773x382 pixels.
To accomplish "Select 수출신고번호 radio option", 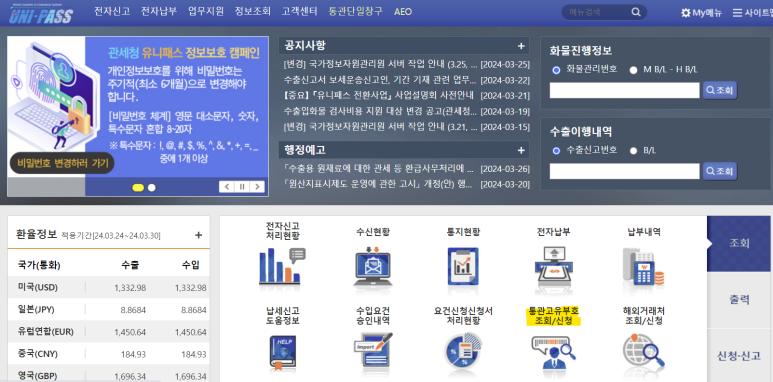I will click(557, 150).
